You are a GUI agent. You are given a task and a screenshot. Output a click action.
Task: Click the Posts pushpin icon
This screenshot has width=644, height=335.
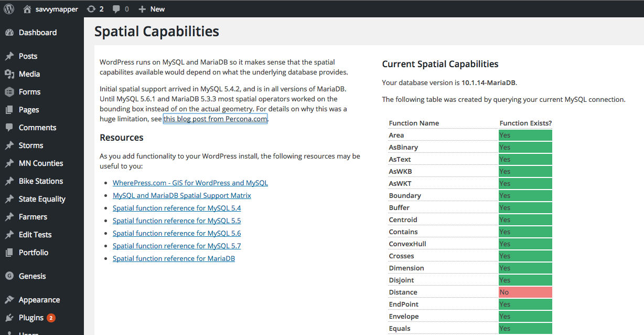point(9,56)
